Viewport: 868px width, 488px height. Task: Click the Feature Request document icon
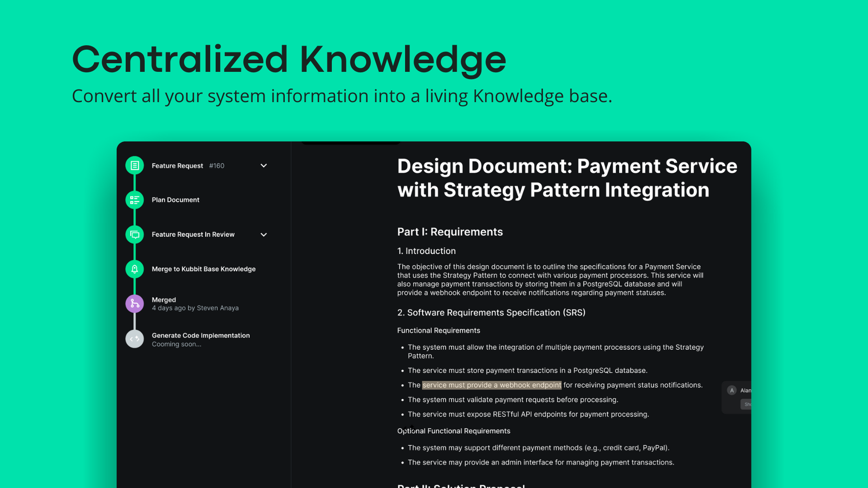tap(135, 166)
